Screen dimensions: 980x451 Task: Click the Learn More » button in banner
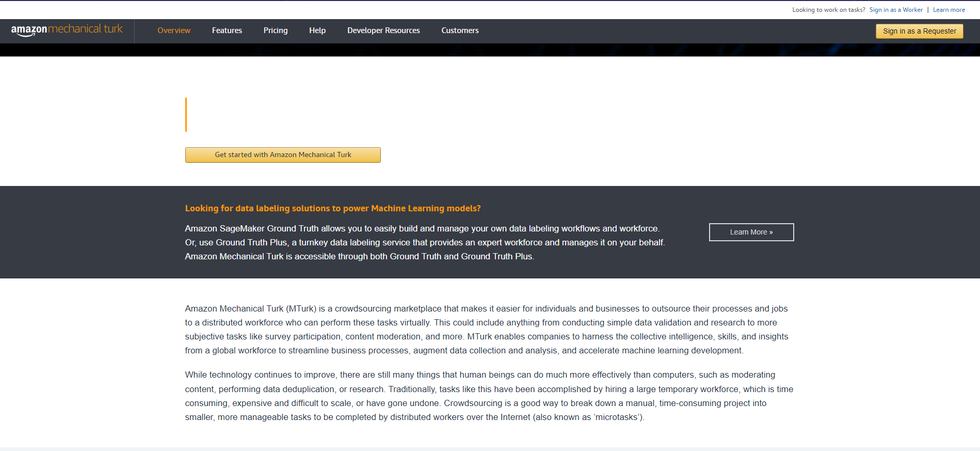click(x=751, y=232)
